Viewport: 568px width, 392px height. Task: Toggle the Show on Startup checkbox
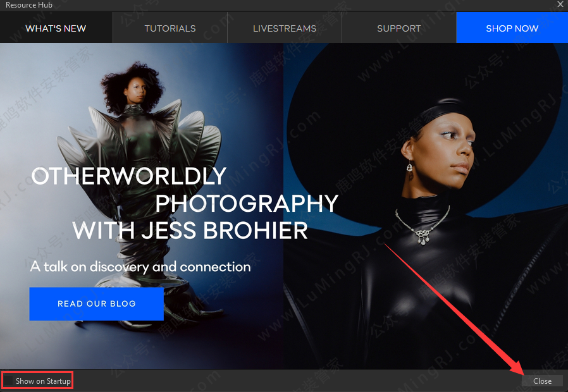(x=9, y=381)
